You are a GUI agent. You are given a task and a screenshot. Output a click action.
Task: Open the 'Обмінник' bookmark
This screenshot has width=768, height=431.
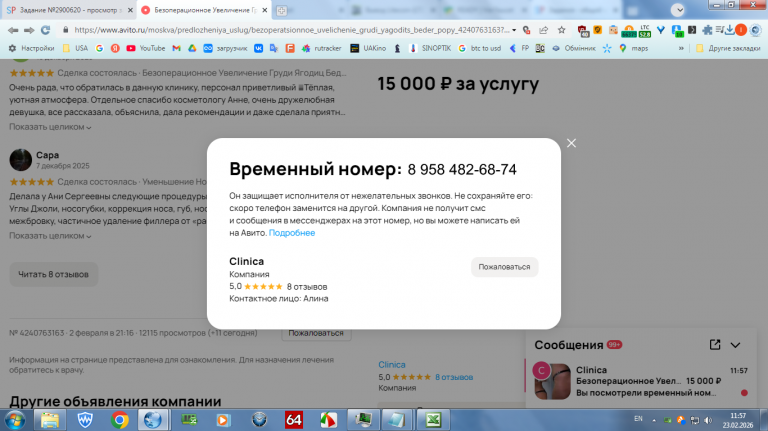point(574,48)
